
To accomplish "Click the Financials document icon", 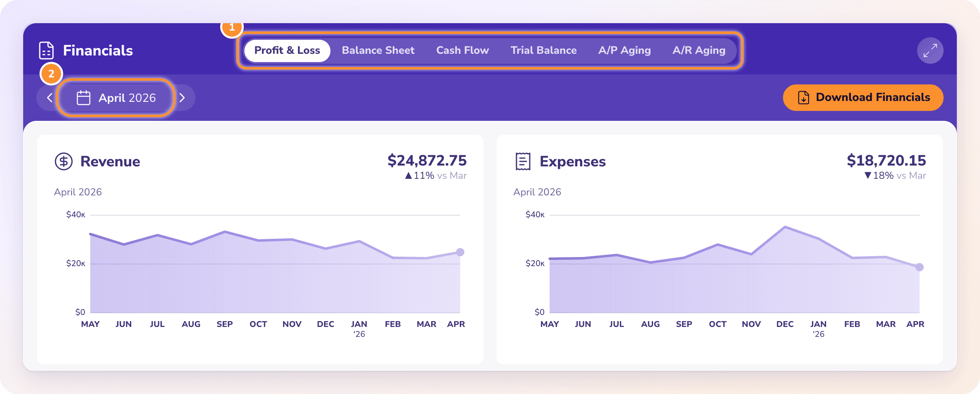I will pos(46,50).
